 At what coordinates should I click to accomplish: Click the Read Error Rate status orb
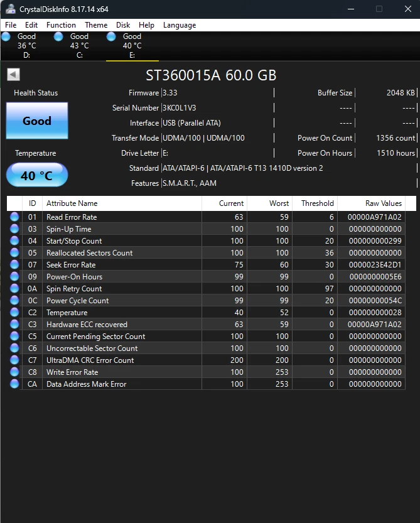14,217
